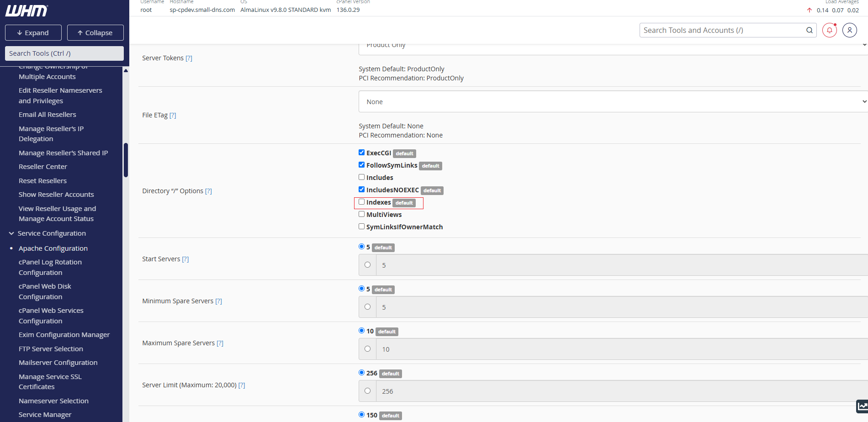The image size is (868, 422).
Task: Enable the MultiViews checkbox
Action: pos(361,214)
